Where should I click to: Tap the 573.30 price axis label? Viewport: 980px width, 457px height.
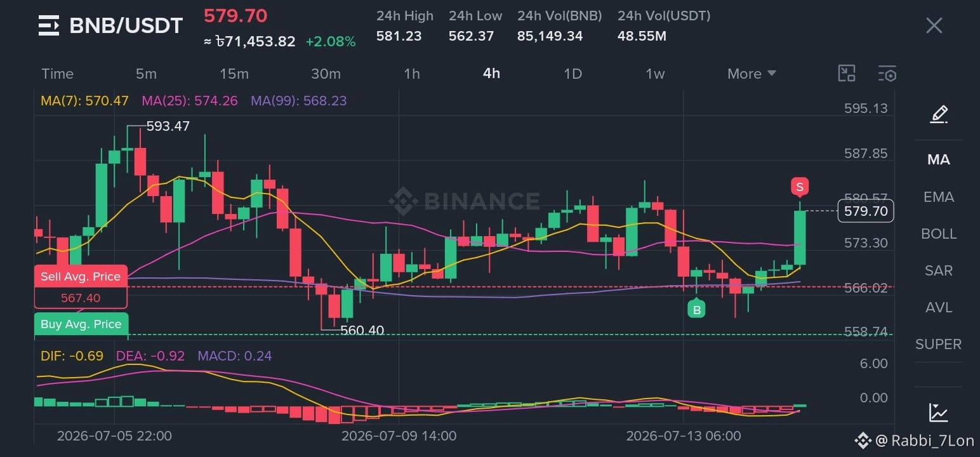coord(866,242)
